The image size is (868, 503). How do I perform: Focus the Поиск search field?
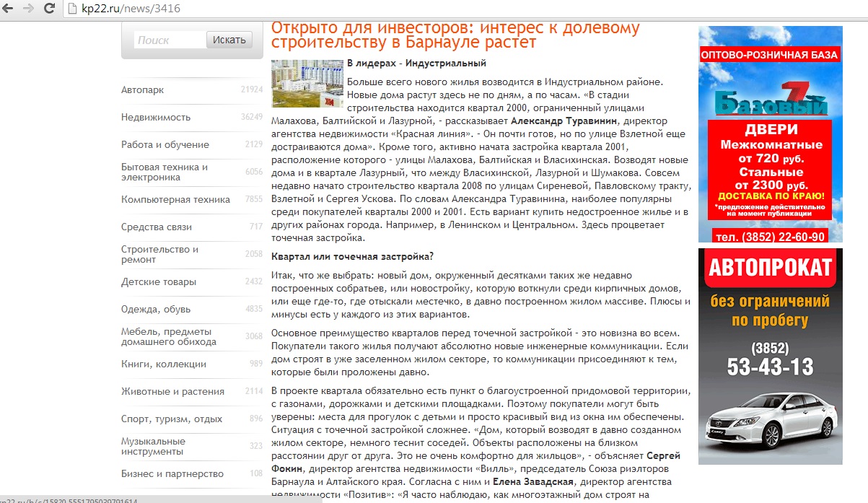coord(170,40)
